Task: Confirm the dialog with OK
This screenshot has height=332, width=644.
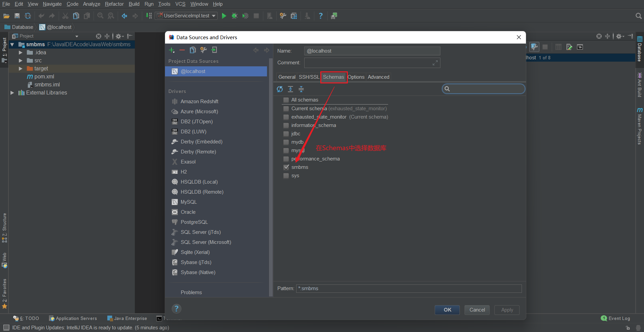Action: (x=447, y=310)
